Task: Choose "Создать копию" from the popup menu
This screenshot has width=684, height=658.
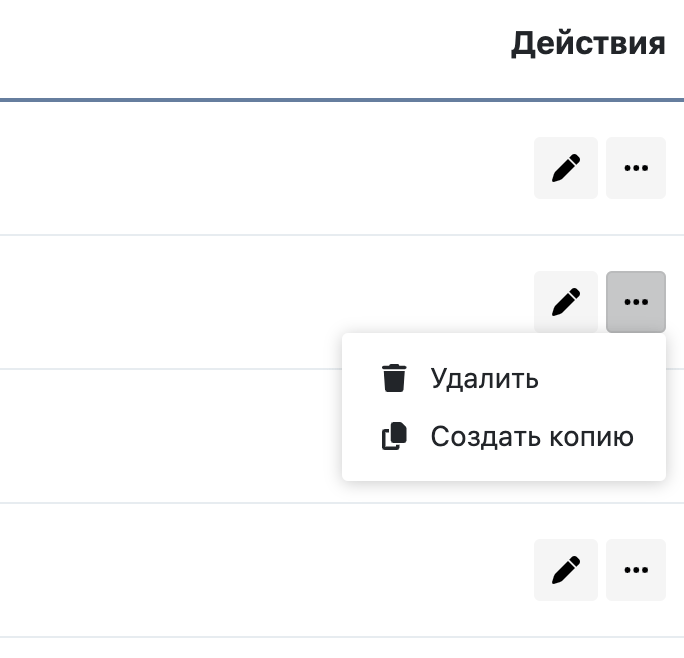Action: tap(532, 437)
